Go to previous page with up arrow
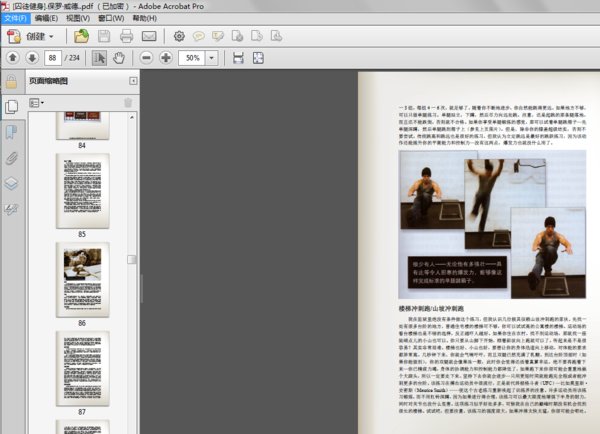The height and width of the screenshot is (434, 600). pos(13,59)
